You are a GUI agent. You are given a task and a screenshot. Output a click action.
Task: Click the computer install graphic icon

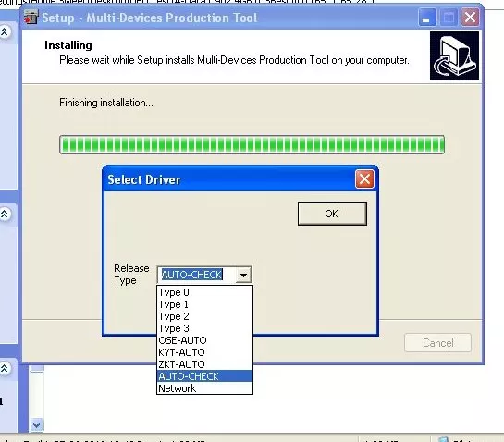pyautogui.click(x=454, y=55)
